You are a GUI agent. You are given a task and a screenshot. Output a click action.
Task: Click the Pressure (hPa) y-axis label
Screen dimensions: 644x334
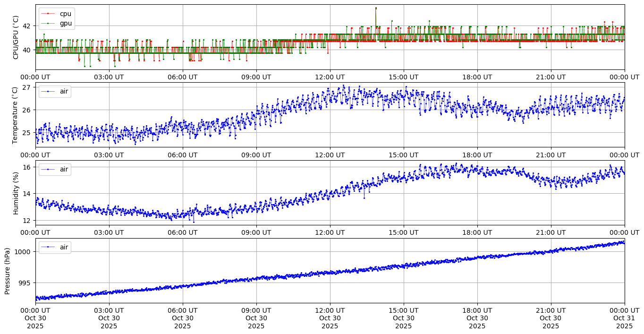[x=8, y=270]
